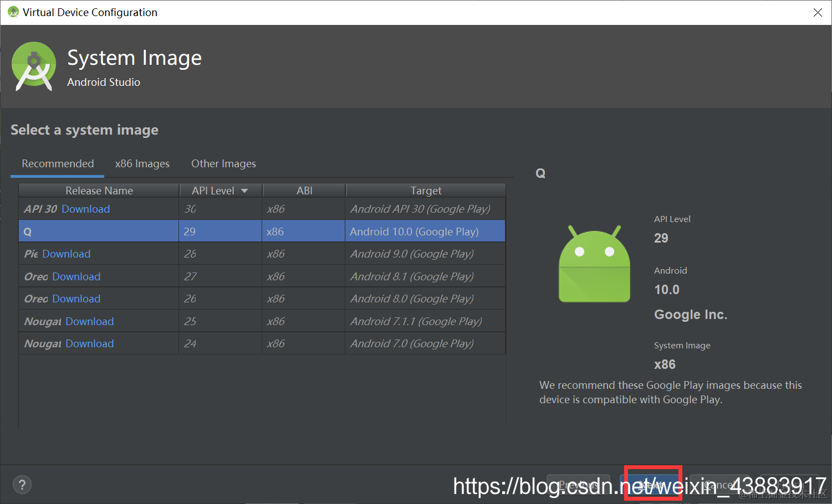Select 'Android 7.0 (Google Play)' cell
The height and width of the screenshot is (504, 832).
(x=425, y=343)
